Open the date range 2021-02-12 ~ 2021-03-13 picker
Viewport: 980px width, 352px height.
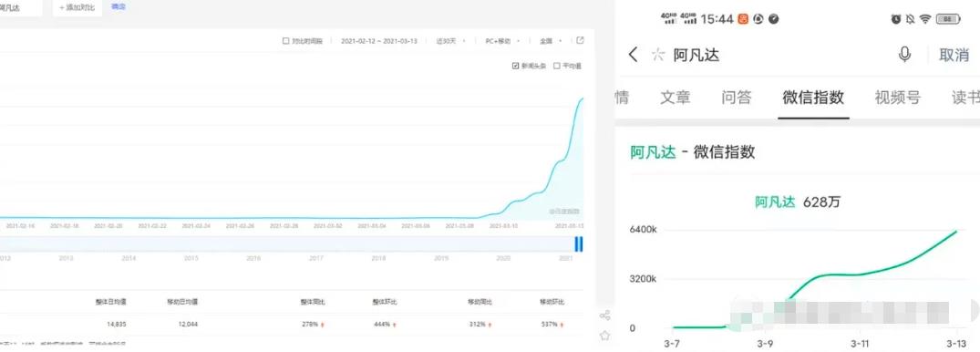point(378,41)
